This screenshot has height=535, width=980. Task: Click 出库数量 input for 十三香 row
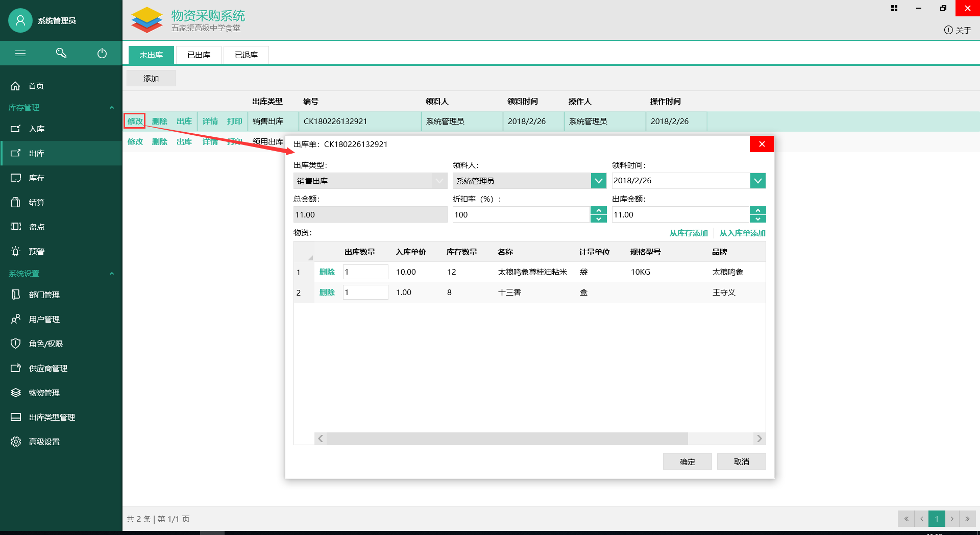(x=365, y=292)
